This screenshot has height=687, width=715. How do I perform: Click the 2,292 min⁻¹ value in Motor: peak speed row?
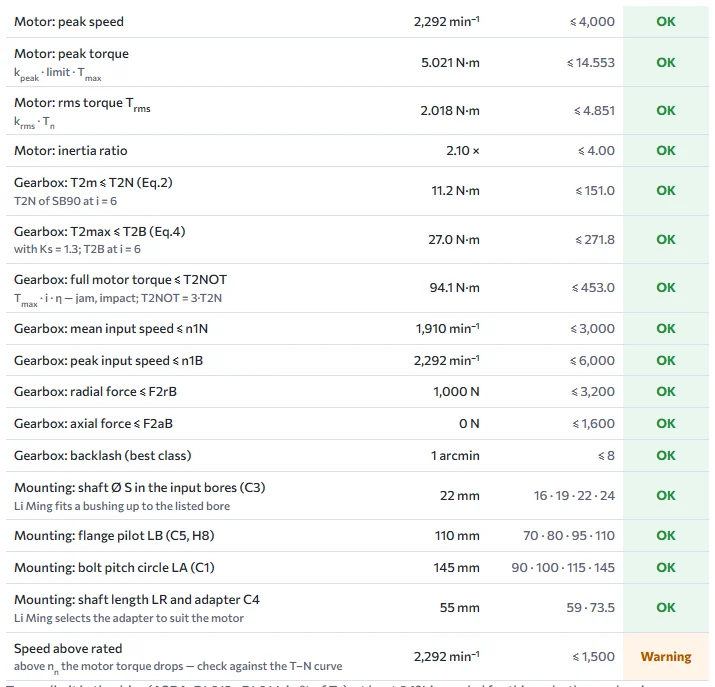pos(446,22)
